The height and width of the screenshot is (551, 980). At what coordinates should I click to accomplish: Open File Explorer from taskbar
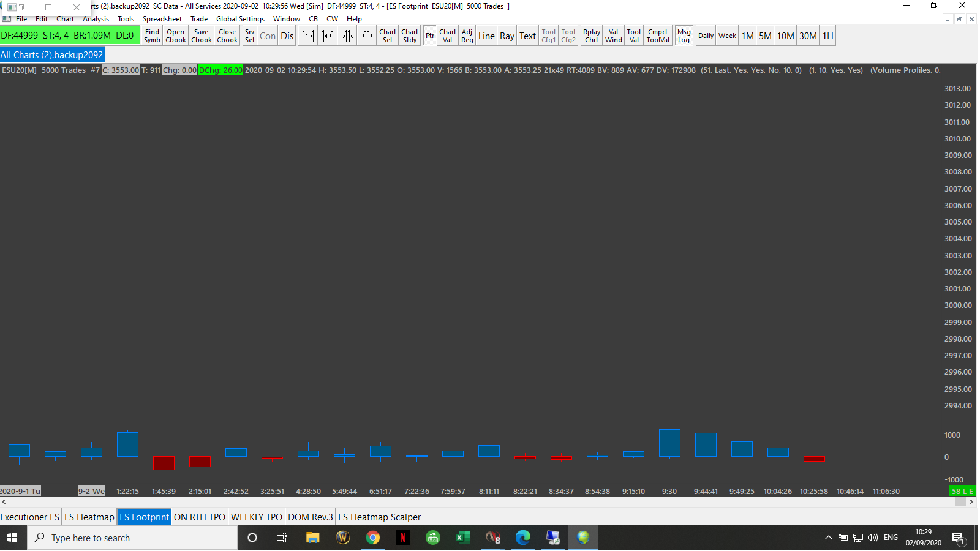coord(313,538)
